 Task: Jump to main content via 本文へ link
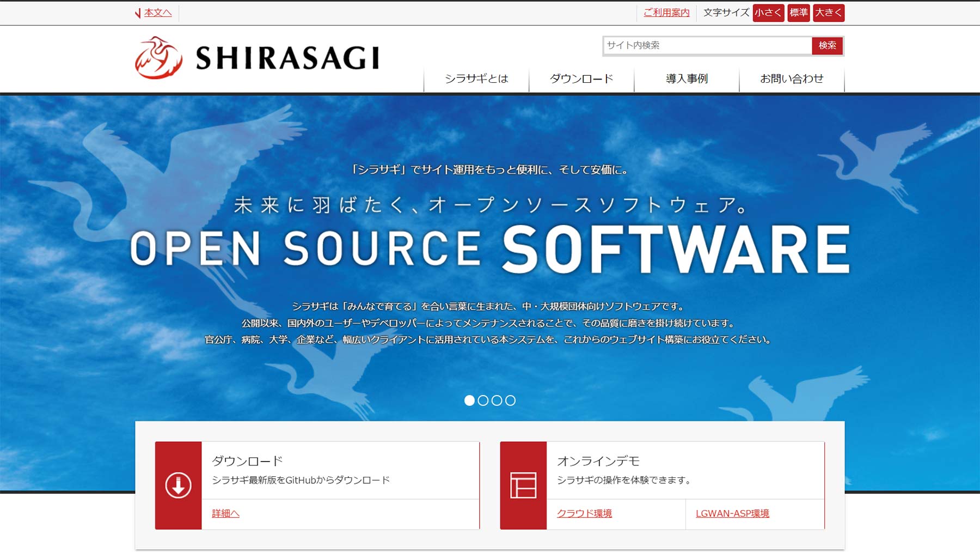click(x=158, y=13)
